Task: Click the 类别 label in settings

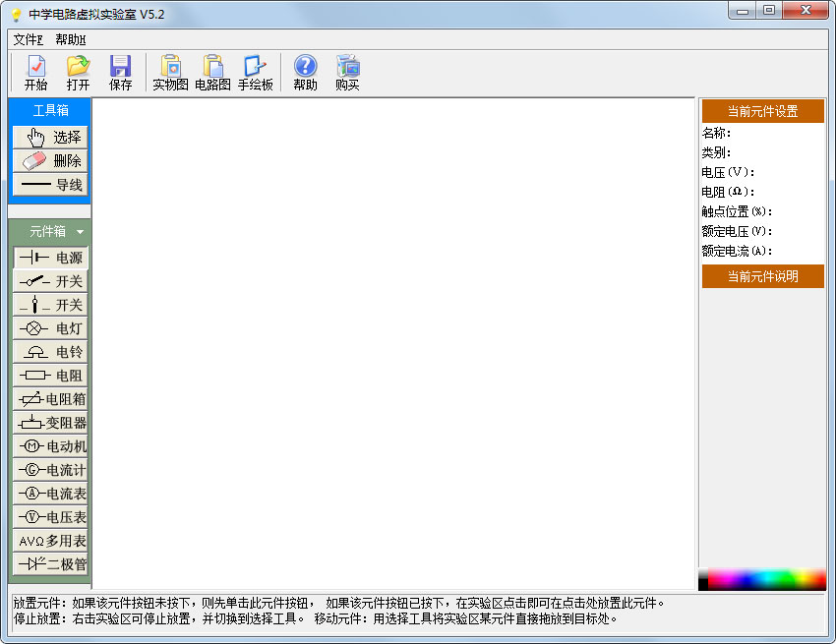Action: click(716, 152)
